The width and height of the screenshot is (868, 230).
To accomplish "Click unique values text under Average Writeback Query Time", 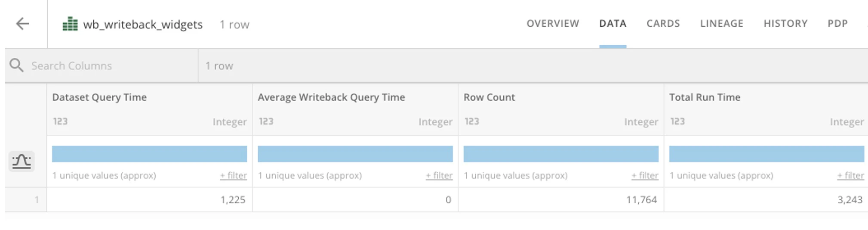I will pos(310,175).
